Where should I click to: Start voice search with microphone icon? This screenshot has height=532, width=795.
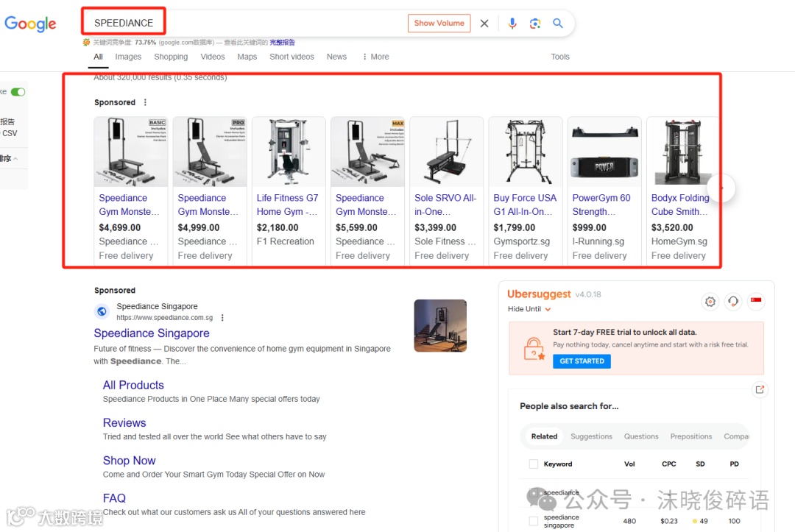coord(512,24)
